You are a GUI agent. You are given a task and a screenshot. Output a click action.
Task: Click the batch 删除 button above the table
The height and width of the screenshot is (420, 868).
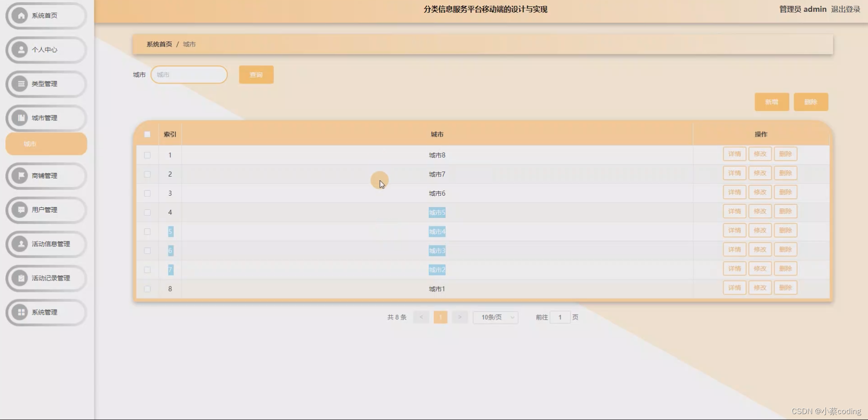pos(811,102)
